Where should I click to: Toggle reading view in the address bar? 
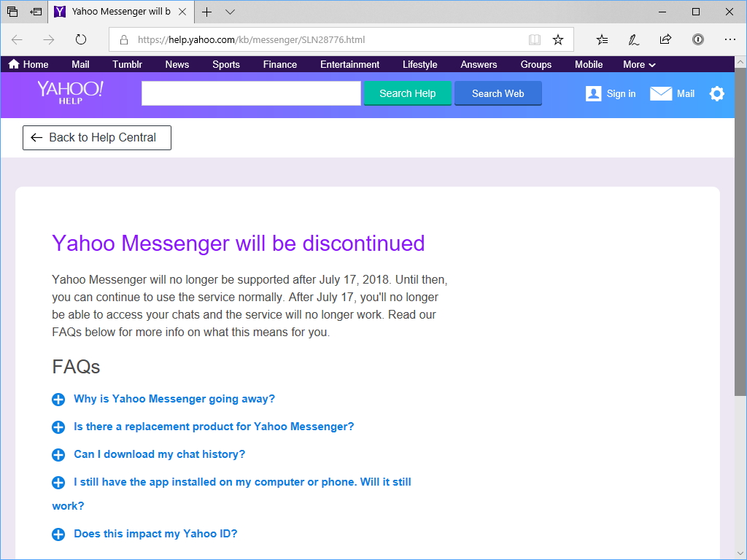535,40
